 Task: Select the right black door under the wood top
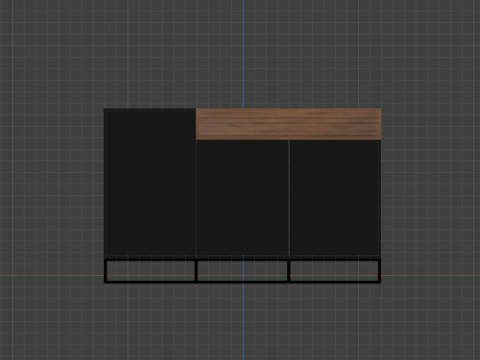(x=335, y=198)
